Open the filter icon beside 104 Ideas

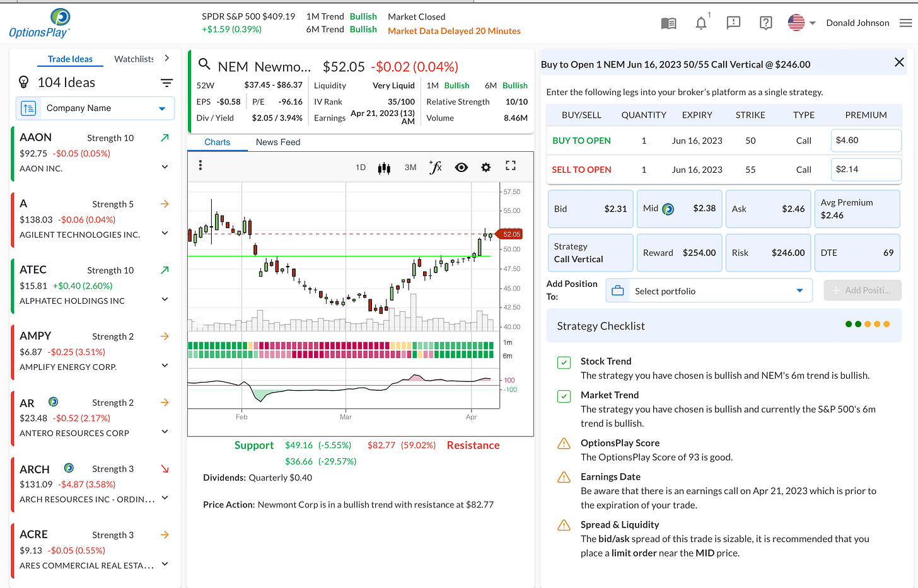pyautogui.click(x=166, y=83)
